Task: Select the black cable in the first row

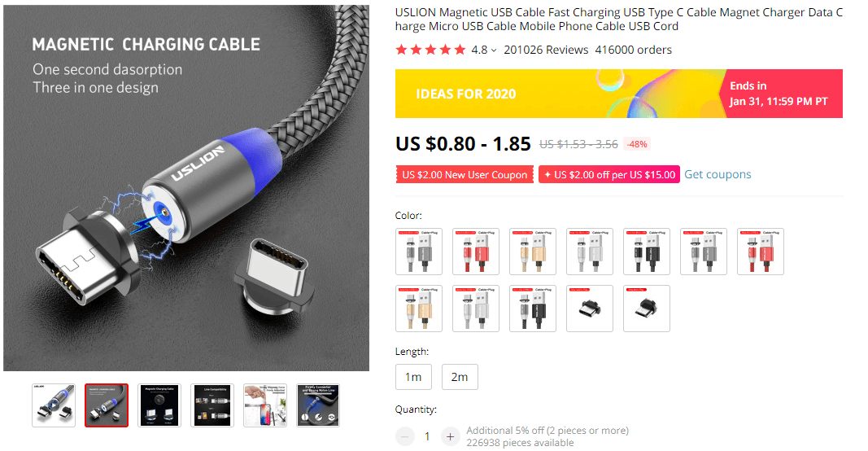Action: pos(647,252)
